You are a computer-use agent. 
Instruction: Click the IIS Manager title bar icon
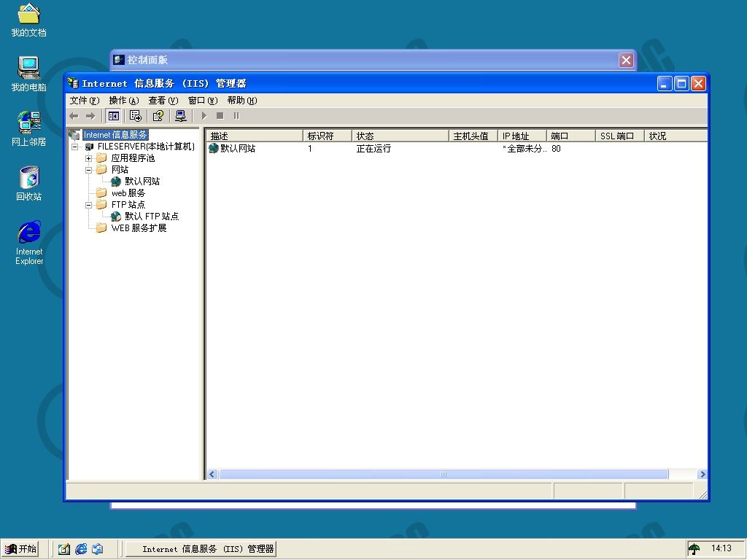point(73,83)
